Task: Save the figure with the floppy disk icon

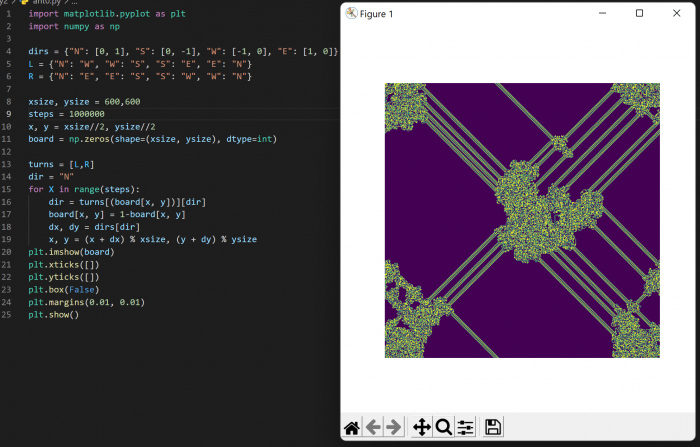Action: coord(493,427)
